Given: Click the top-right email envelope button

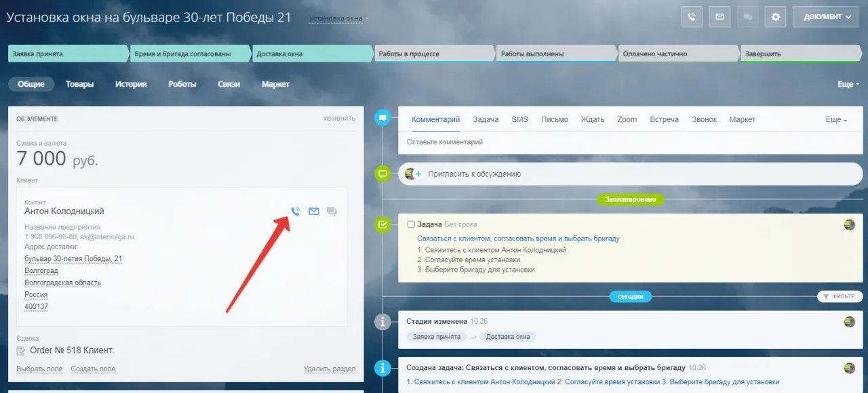Looking at the screenshot, I should pos(719,17).
